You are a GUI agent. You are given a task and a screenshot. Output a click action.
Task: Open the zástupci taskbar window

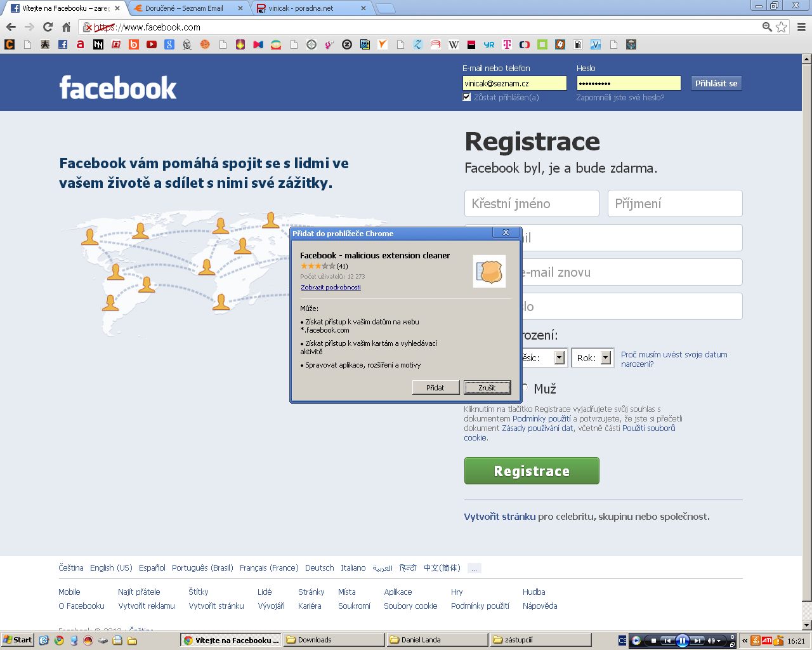click(540, 640)
